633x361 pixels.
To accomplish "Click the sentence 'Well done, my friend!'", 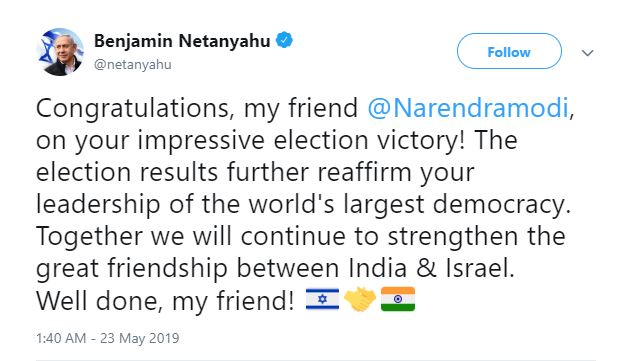I will pos(166,301).
